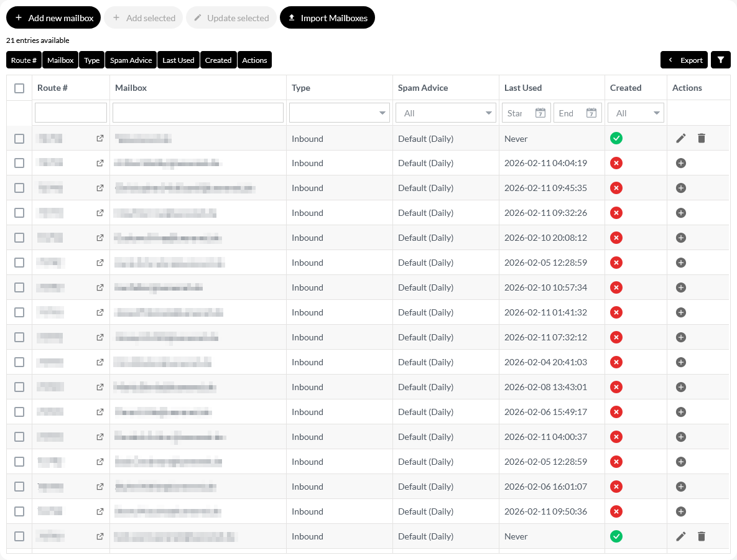The image size is (737, 560).
Task: Click the Mailbox filter text field
Action: [x=198, y=113]
